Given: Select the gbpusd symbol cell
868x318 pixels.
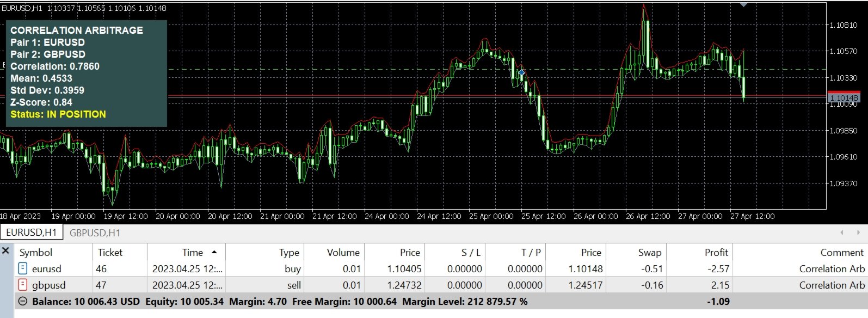Looking at the screenshot, I should click(x=49, y=285).
